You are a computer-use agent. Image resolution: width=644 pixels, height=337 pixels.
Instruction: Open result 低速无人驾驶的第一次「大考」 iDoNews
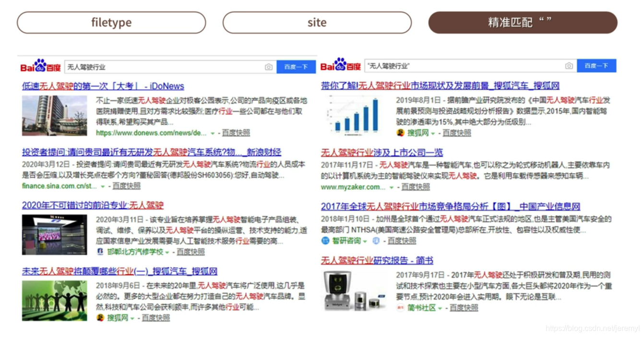pyautogui.click(x=103, y=86)
